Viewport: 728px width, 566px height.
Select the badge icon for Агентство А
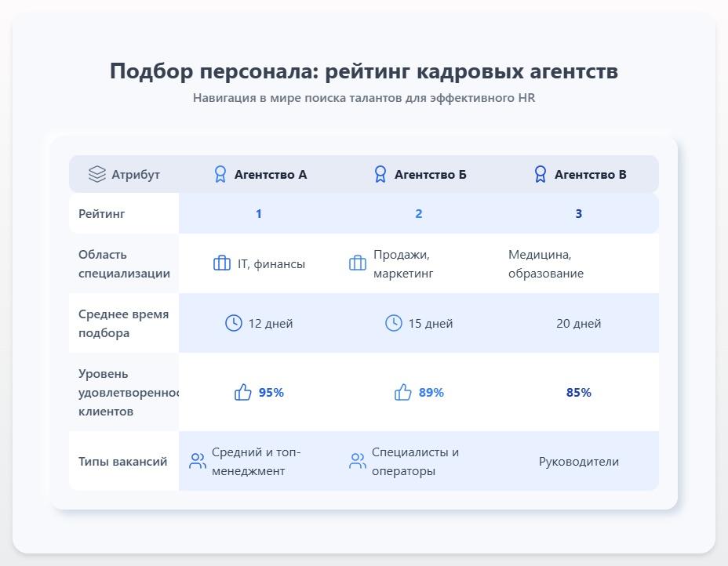point(220,174)
